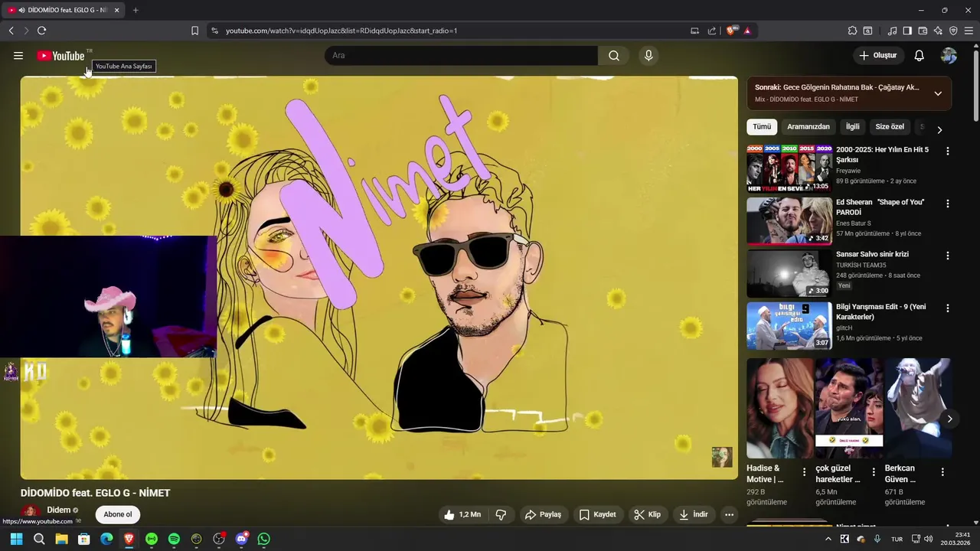Start voice search with the microphone icon
980x551 pixels.
click(648, 56)
